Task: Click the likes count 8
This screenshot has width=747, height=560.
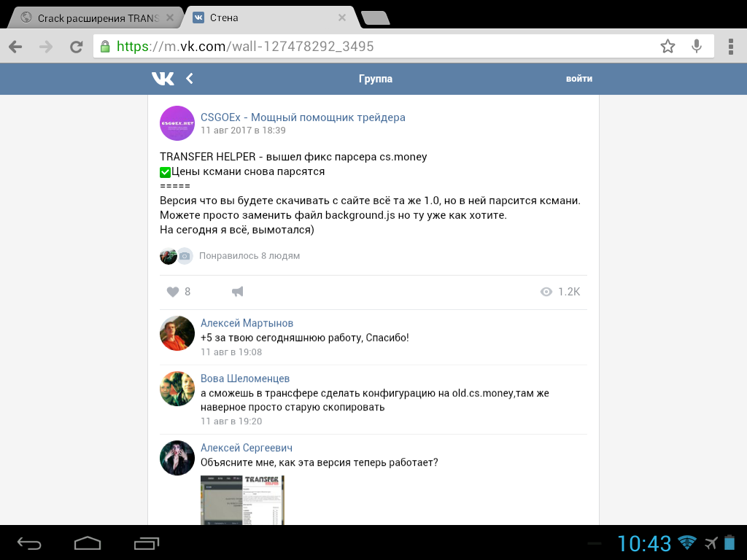Action: pyautogui.click(x=187, y=292)
